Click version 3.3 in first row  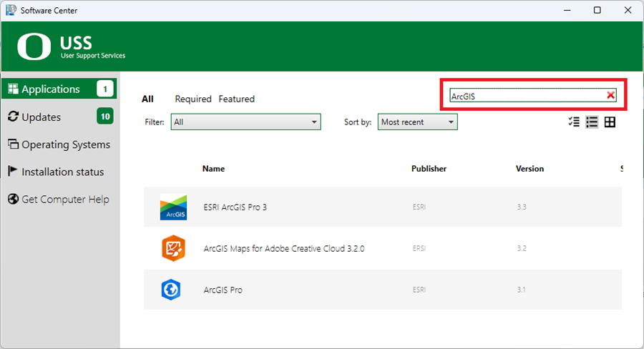(x=522, y=207)
